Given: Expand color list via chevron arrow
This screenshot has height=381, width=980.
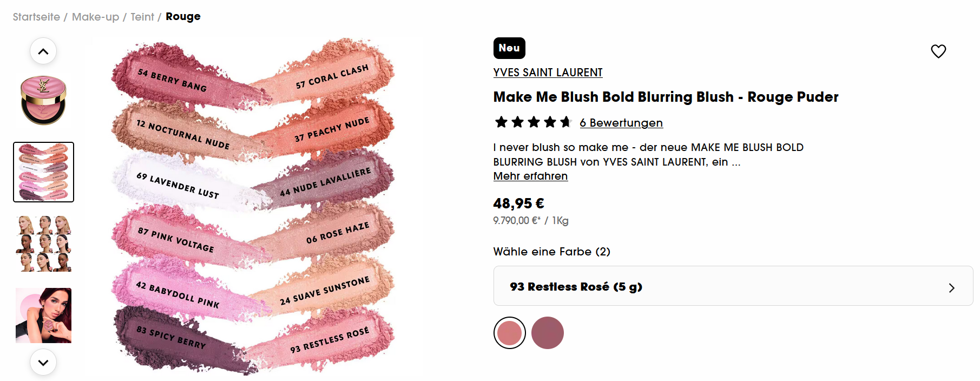Looking at the screenshot, I should [951, 288].
